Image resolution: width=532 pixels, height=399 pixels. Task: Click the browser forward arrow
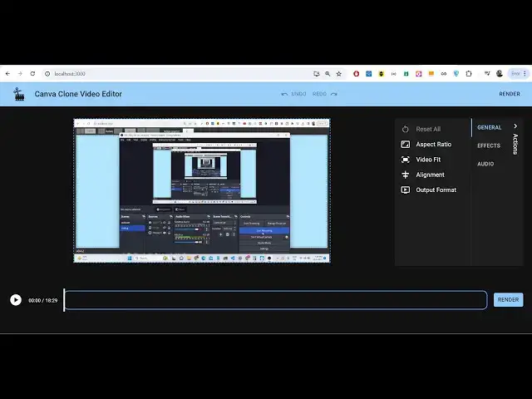coord(20,74)
